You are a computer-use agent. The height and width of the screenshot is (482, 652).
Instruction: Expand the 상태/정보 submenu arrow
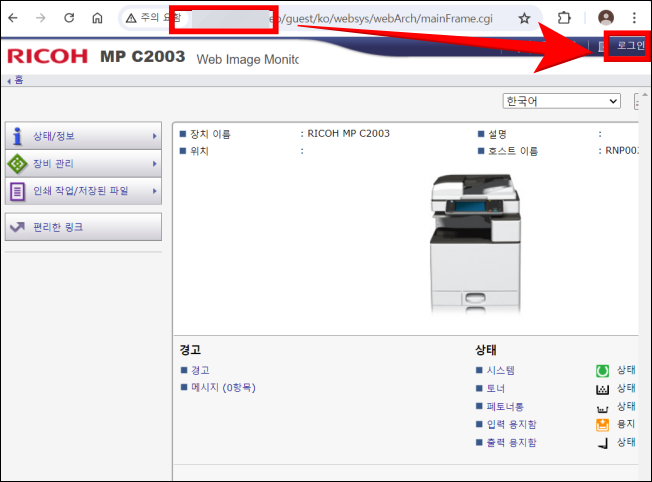coord(155,136)
